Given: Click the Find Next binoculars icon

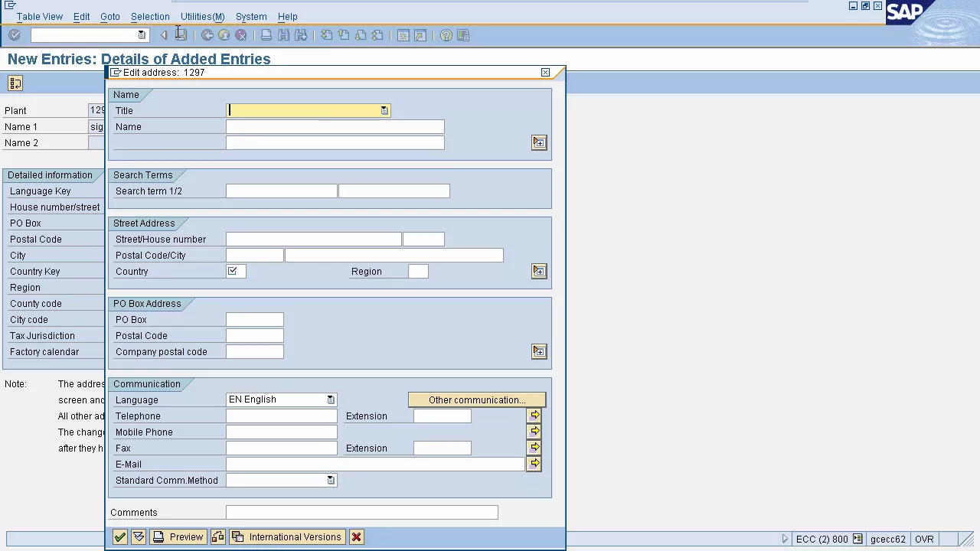Looking at the screenshot, I should click(301, 35).
